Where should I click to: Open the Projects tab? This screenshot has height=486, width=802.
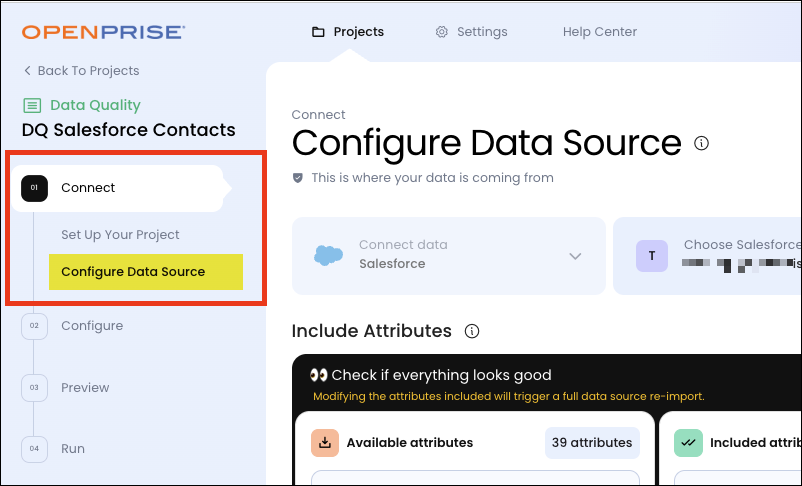[x=348, y=32]
